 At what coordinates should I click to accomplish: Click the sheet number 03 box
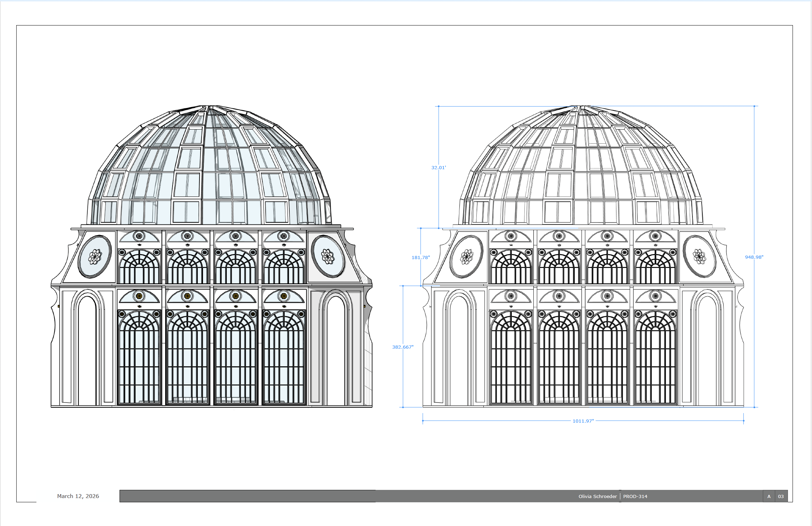pos(781,496)
